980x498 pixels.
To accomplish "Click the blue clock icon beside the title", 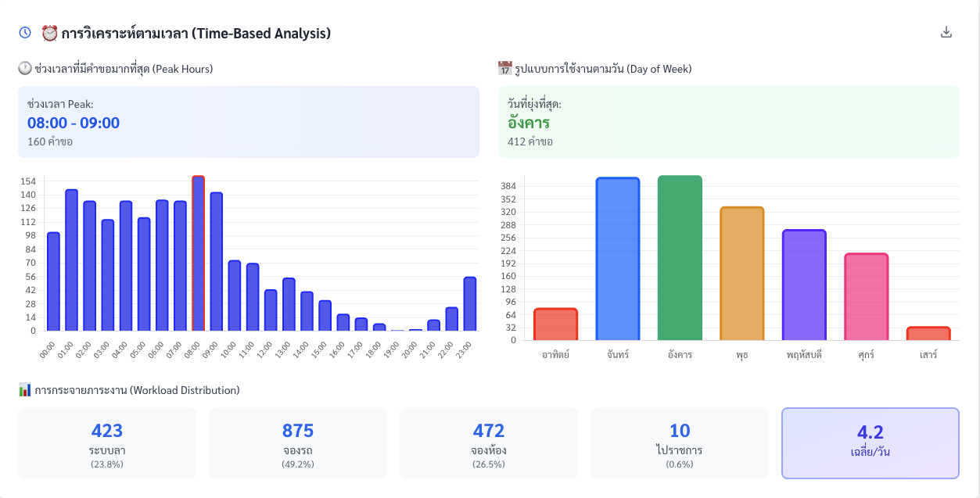I will (x=25, y=33).
